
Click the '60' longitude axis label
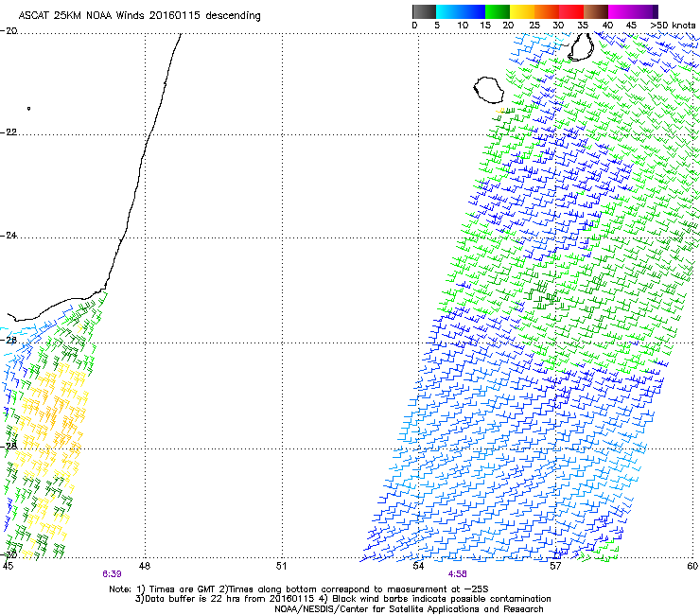click(x=692, y=566)
